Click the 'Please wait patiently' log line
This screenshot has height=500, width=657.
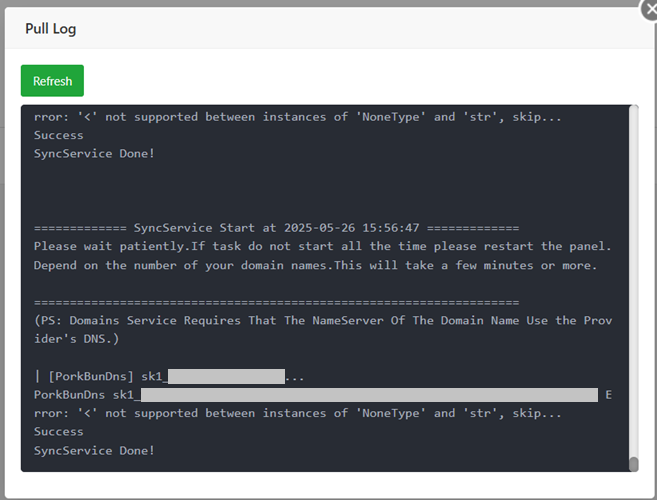(x=322, y=246)
